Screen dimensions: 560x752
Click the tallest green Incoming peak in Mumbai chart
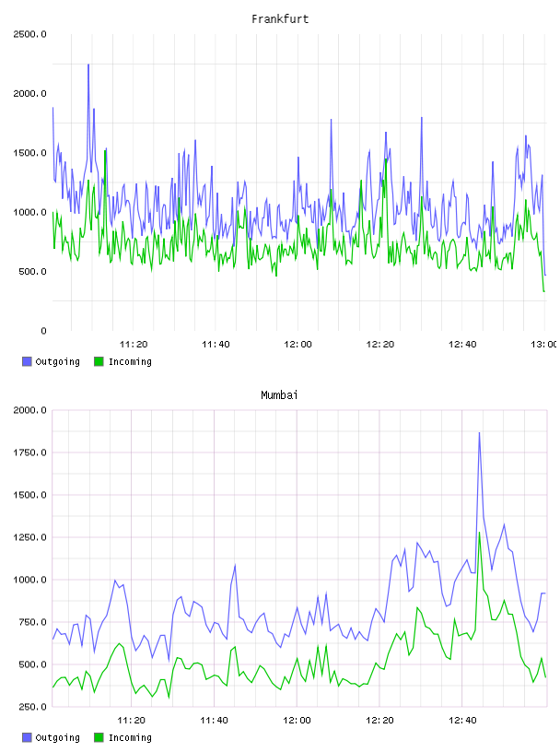click(479, 534)
